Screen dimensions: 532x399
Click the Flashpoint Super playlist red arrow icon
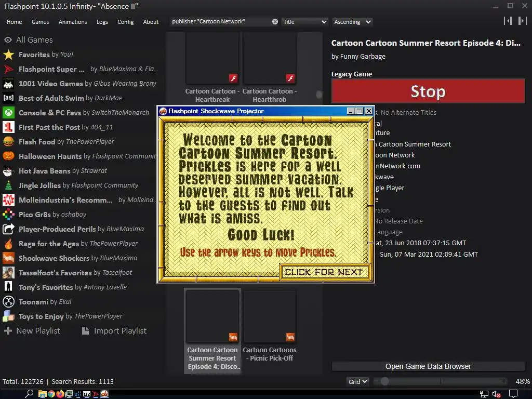[8, 69]
